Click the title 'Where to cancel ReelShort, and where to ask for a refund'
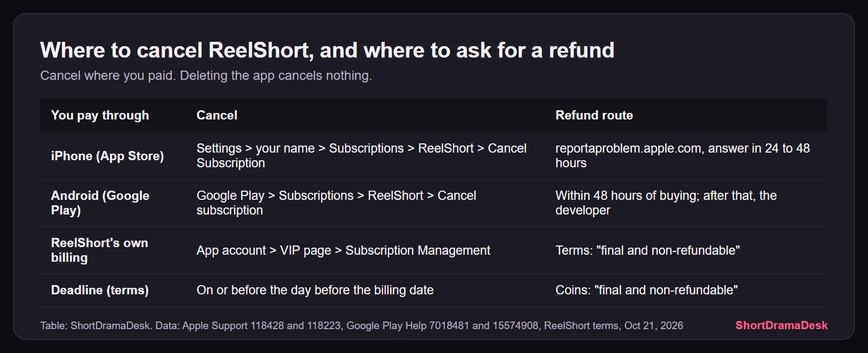 click(327, 51)
